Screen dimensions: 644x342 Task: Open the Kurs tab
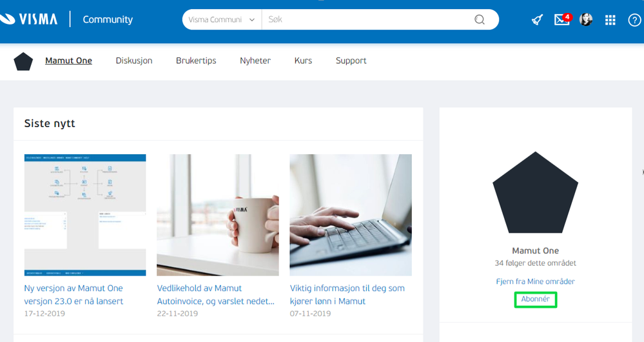[x=303, y=61]
